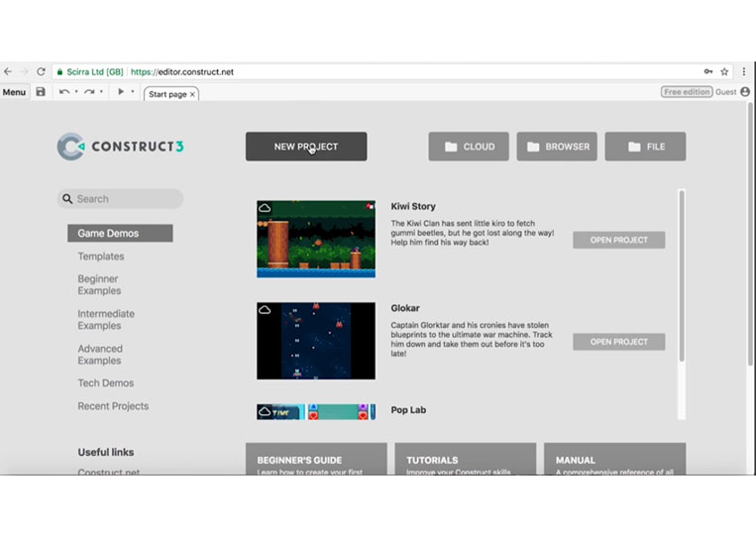Open project from CLOUD

pyautogui.click(x=469, y=147)
